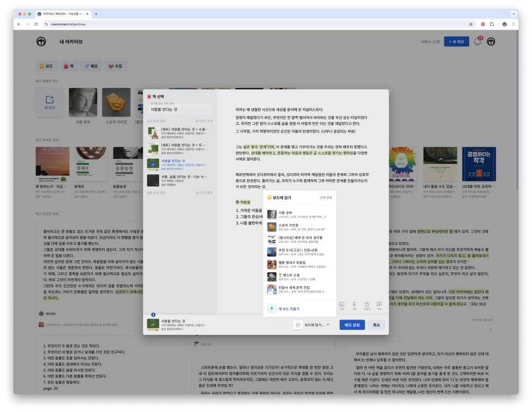The image size is (532, 412).
Task: Select the 웹툰 명대사 모음집 board
Action: 299,264
